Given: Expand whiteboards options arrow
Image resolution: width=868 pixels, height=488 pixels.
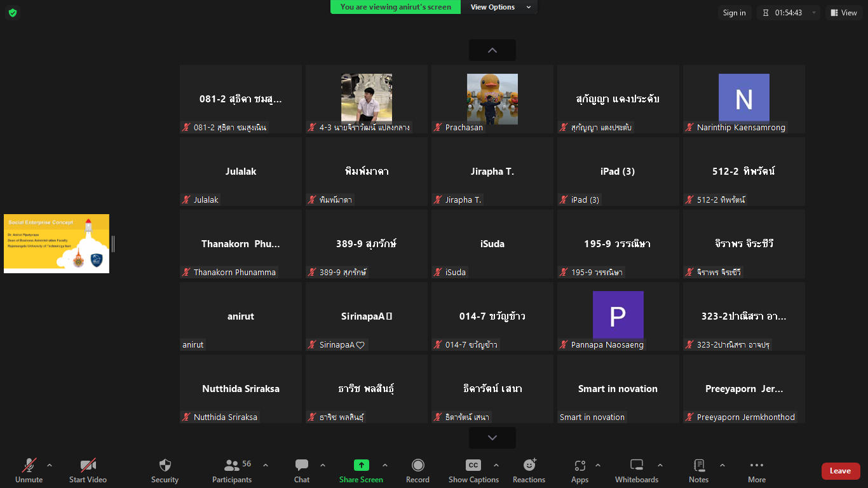Looking at the screenshot, I should 660,465.
